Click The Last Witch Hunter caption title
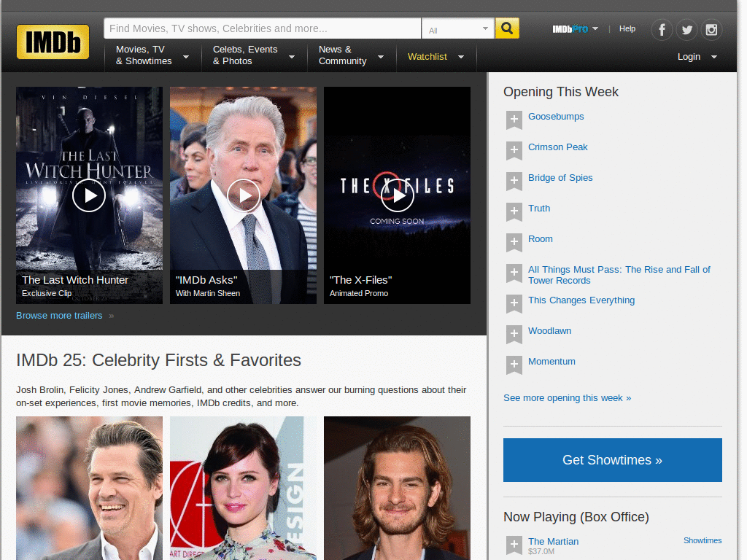 (x=75, y=280)
